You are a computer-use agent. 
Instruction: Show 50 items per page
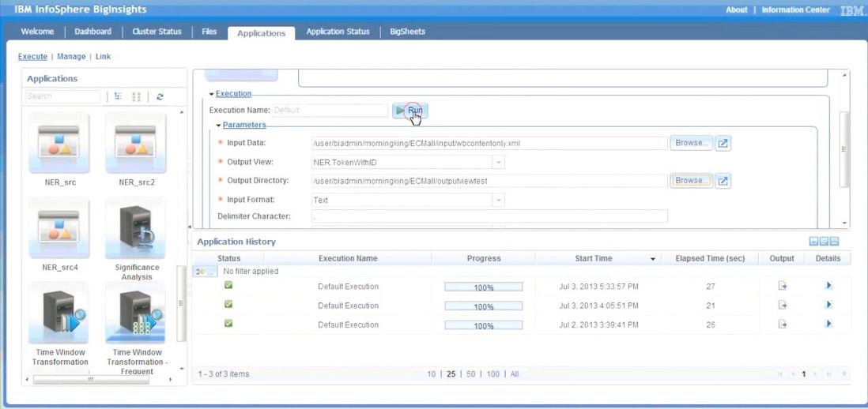470,374
